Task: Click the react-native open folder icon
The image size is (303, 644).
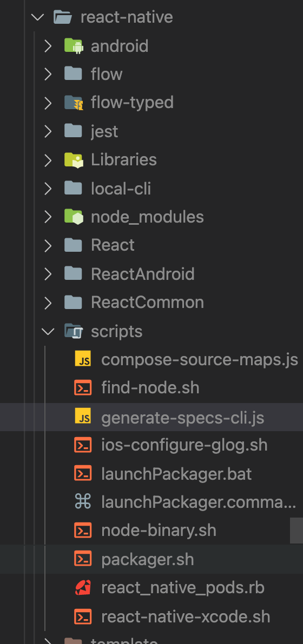Action: click(x=62, y=17)
